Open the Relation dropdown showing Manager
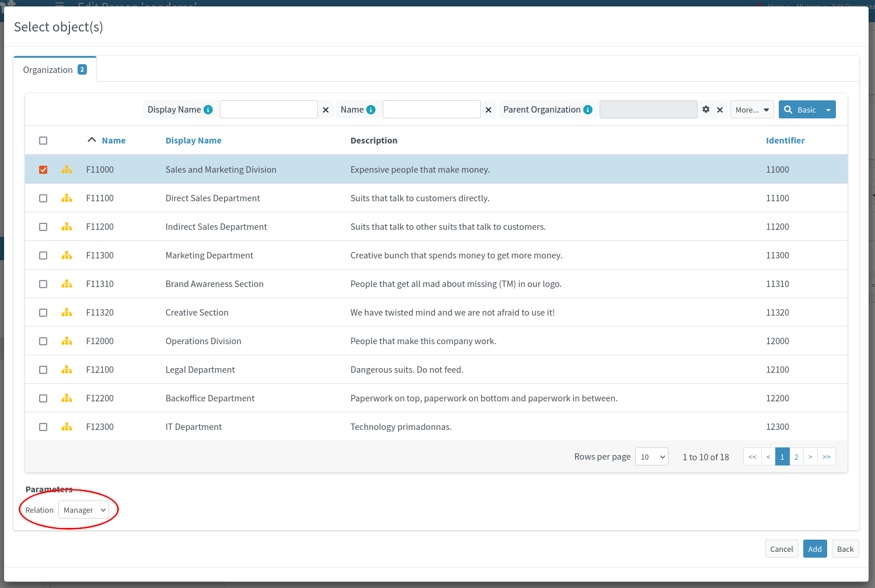The image size is (875, 588). (83, 509)
